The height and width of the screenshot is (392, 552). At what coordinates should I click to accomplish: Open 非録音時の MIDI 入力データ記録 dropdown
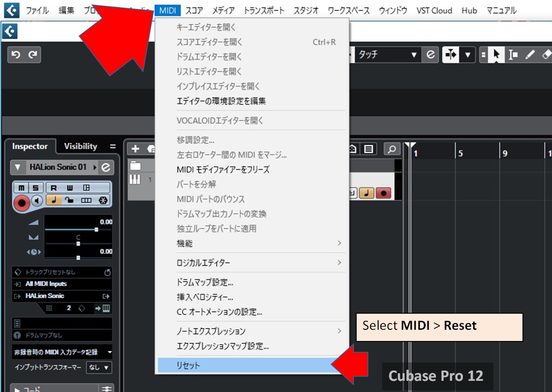62,352
